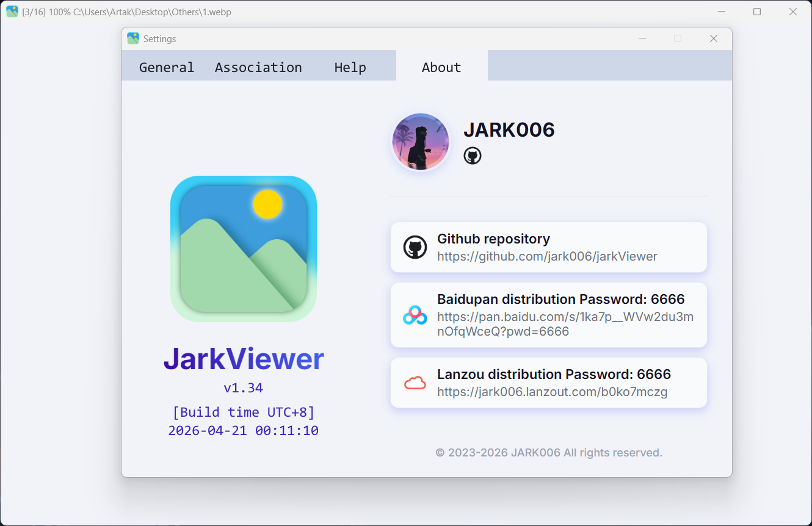The height and width of the screenshot is (526, 812).
Task: Minimize the Settings dialog
Action: point(642,38)
